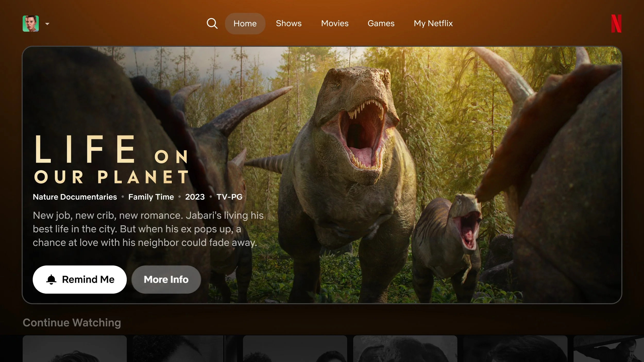Select the Home tab

(x=245, y=23)
